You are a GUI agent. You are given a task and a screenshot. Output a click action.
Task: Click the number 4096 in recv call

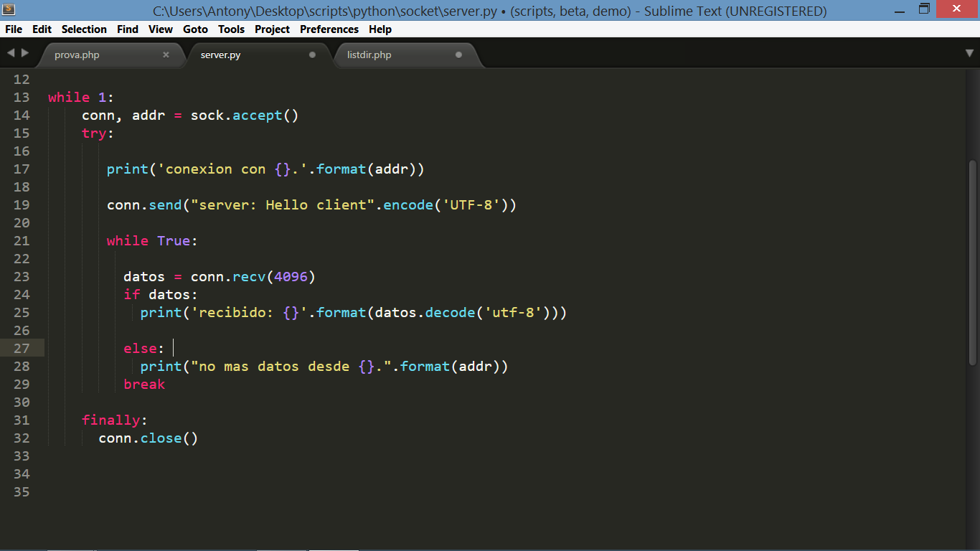click(x=291, y=277)
